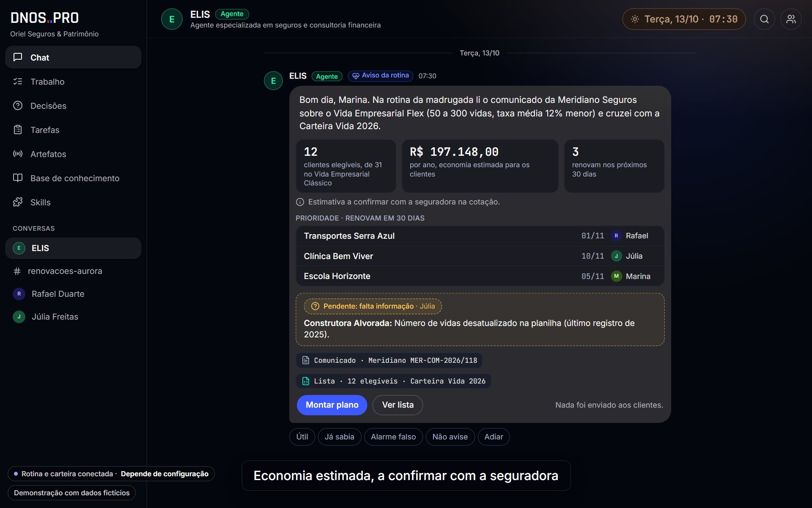Click the Chat speech bubble icon

click(x=18, y=57)
